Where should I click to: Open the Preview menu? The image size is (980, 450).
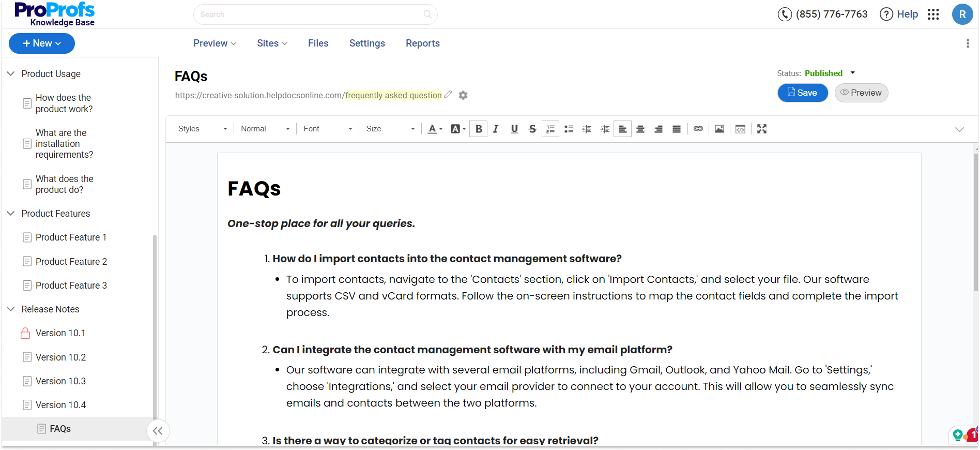[215, 43]
